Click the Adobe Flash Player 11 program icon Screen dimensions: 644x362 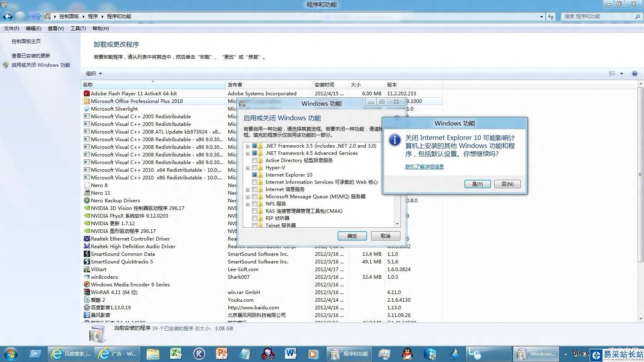[x=87, y=93]
